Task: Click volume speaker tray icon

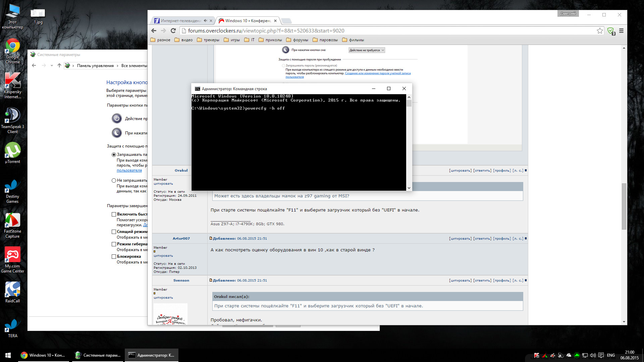Action: (x=593, y=355)
